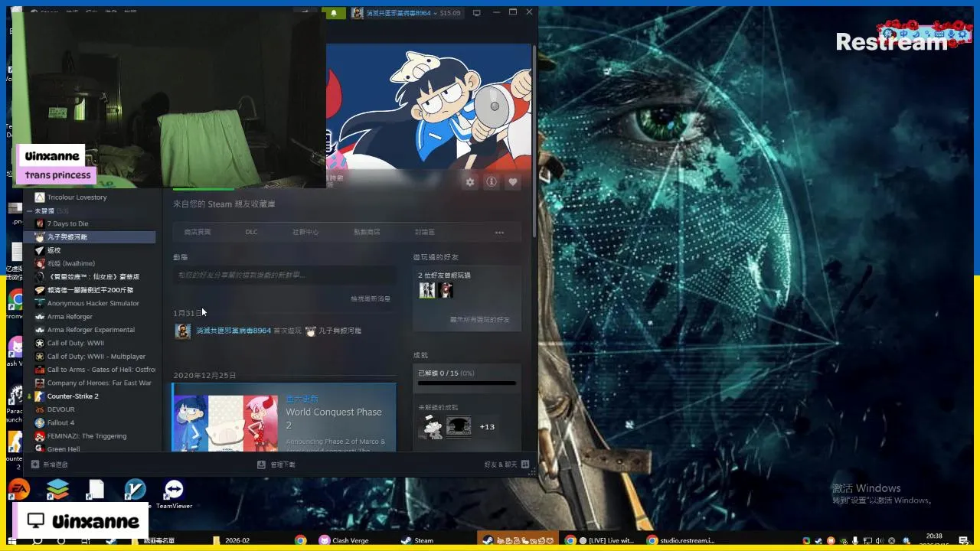
Task: Open the 社群中心 community hub tab
Action: click(x=305, y=232)
